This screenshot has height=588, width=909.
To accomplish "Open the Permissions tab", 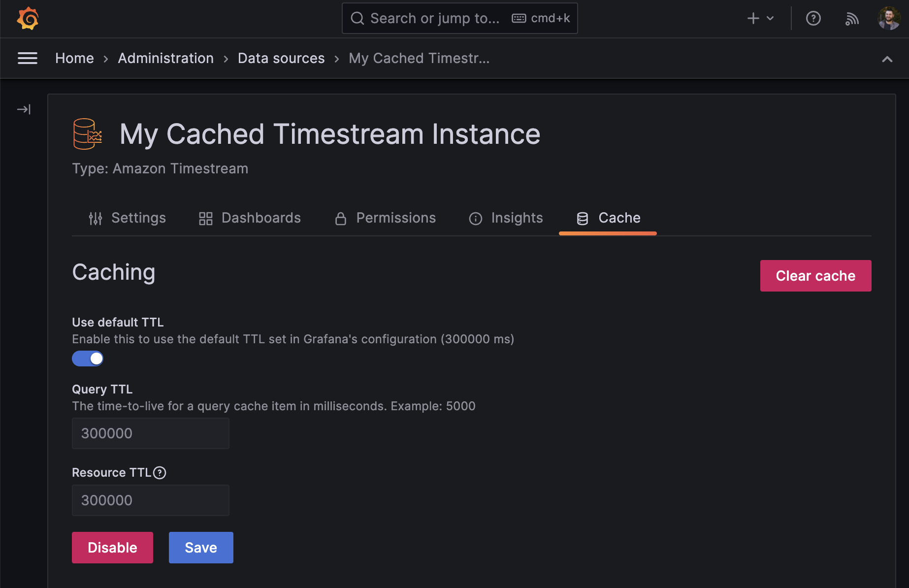I will coord(386,218).
